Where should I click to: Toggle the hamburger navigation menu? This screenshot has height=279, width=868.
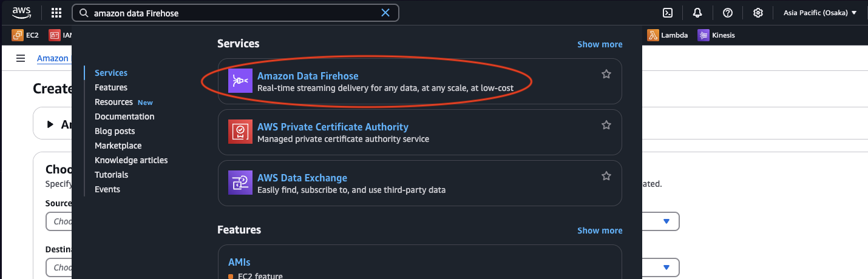click(21, 58)
